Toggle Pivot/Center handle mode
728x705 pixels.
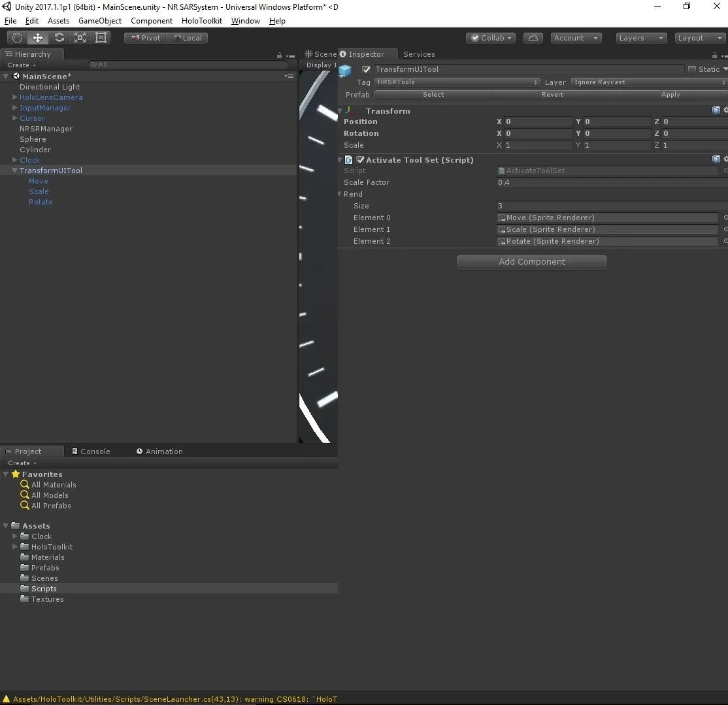(145, 38)
